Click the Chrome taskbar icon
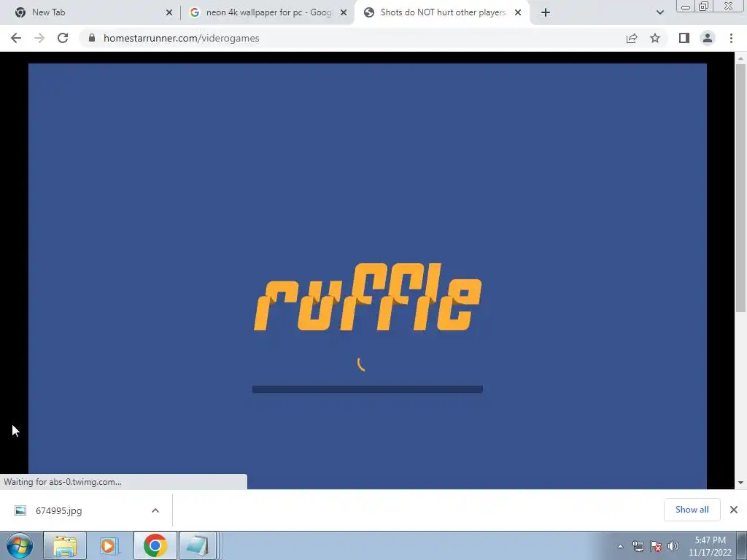The height and width of the screenshot is (560, 747). tap(155, 545)
